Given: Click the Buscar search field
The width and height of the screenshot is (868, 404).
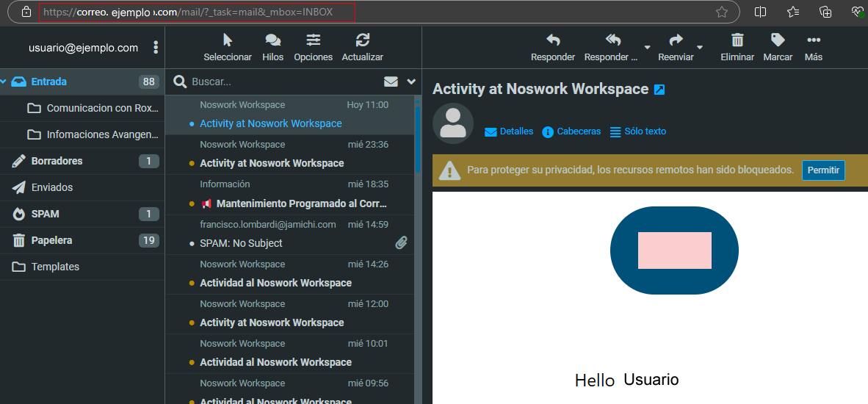Looking at the screenshot, I should 283,82.
